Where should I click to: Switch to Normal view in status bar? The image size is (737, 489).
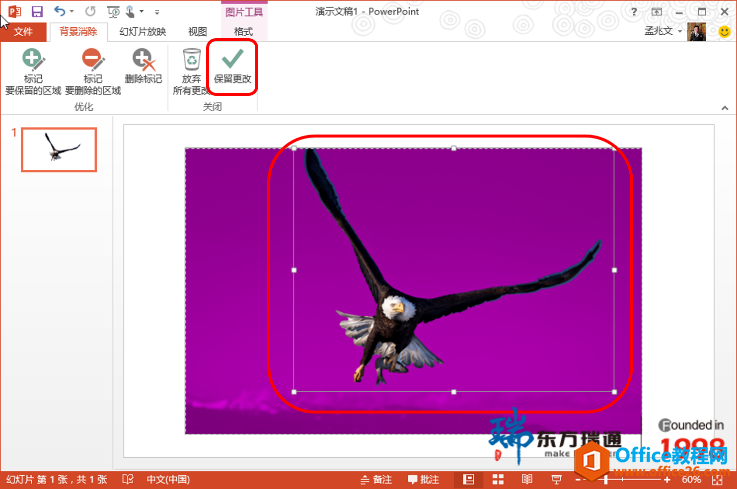click(468, 480)
